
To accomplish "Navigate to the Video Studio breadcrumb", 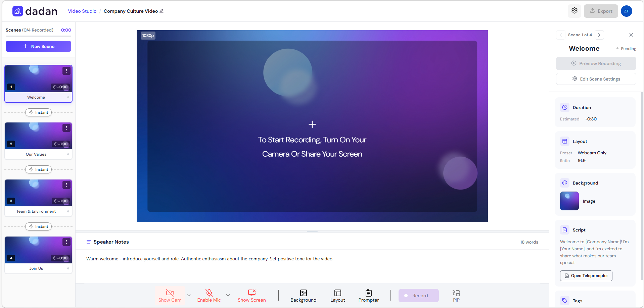I will pos(82,11).
